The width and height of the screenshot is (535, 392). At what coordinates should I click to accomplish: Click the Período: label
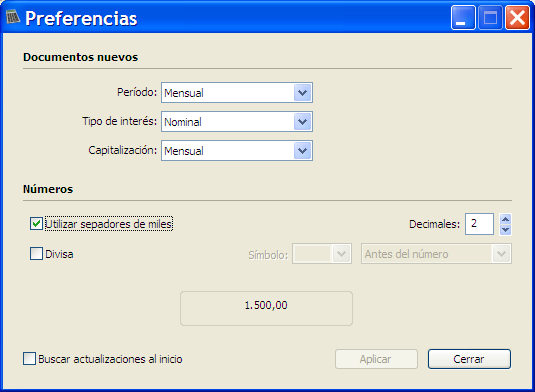(x=137, y=92)
